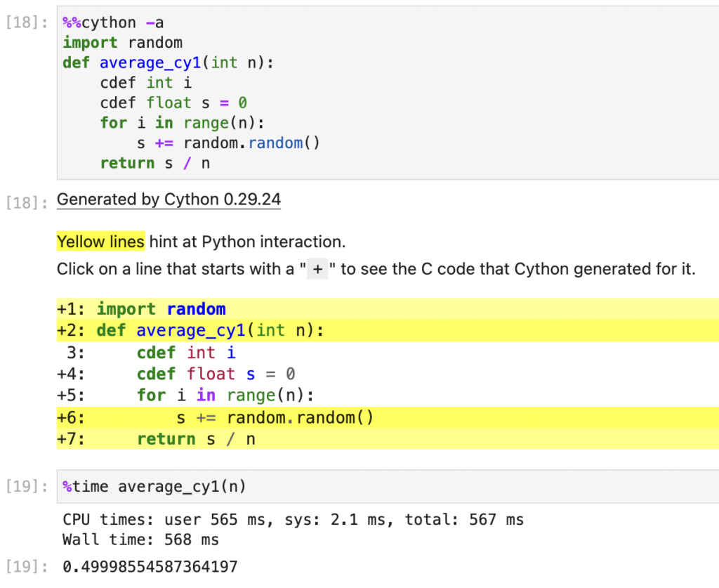Click the result value 0.4998554587364197
Viewport: 719px width, 588px height.
[150, 567]
